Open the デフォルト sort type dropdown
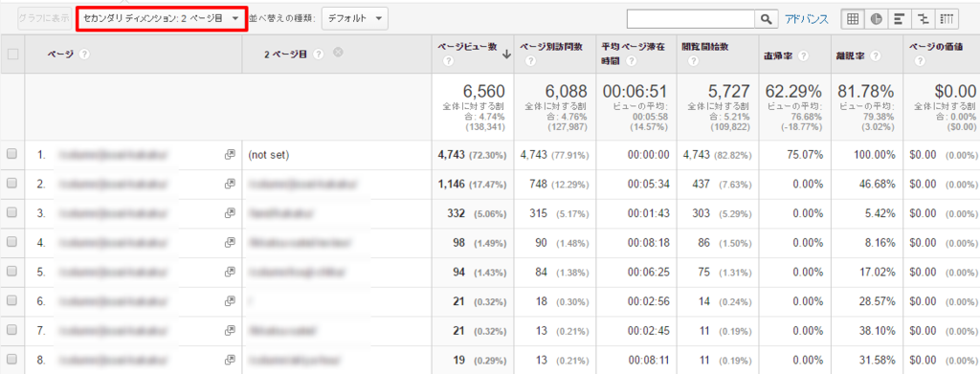The height and width of the screenshot is (374, 980). 355,19
